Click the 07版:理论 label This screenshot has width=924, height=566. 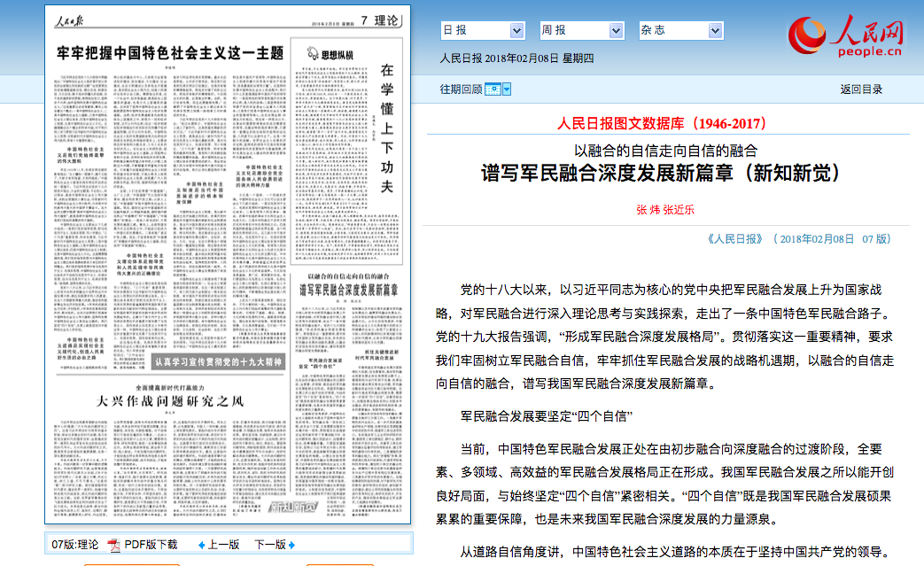tap(74, 545)
